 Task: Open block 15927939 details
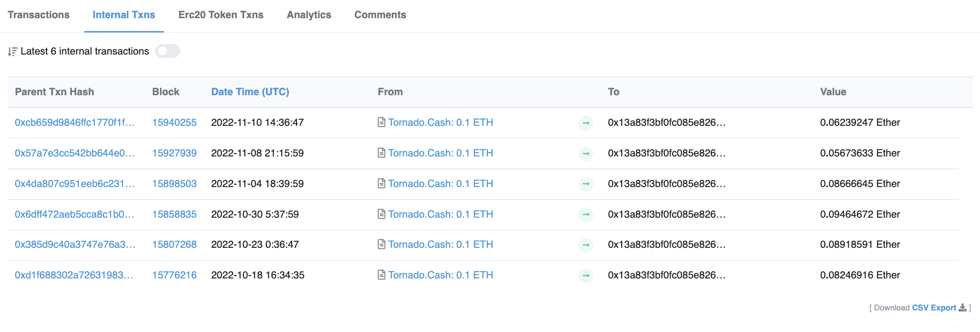click(x=174, y=153)
